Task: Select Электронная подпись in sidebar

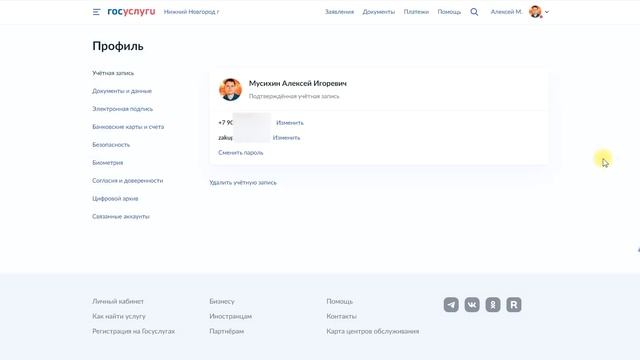Action: [122, 109]
